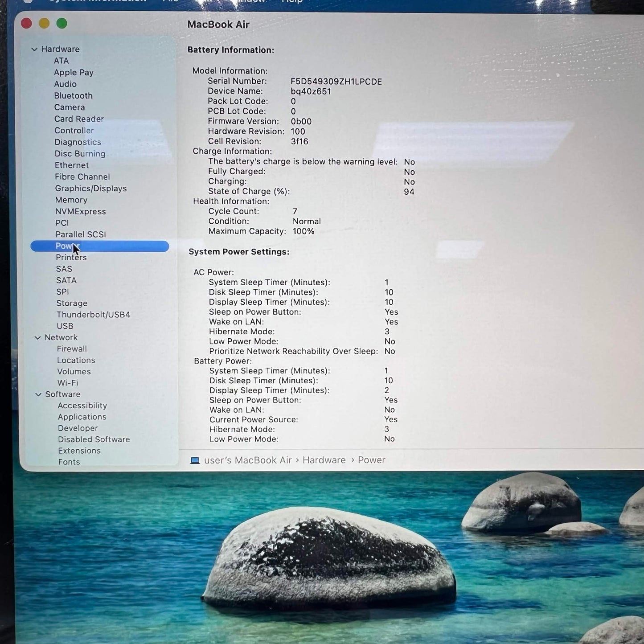Click the MacBook Air window title
Image resolution: width=644 pixels, height=644 pixels.
(x=218, y=25)
